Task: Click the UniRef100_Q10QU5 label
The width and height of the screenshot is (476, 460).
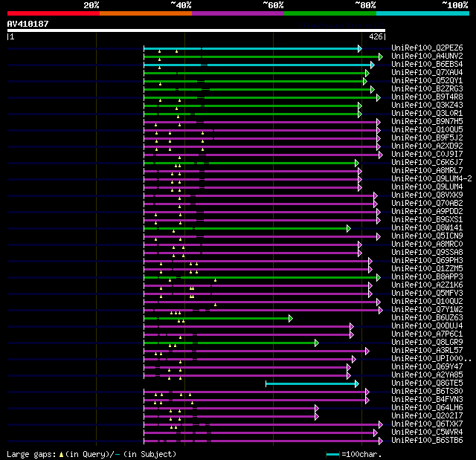Action: point(427,130)
